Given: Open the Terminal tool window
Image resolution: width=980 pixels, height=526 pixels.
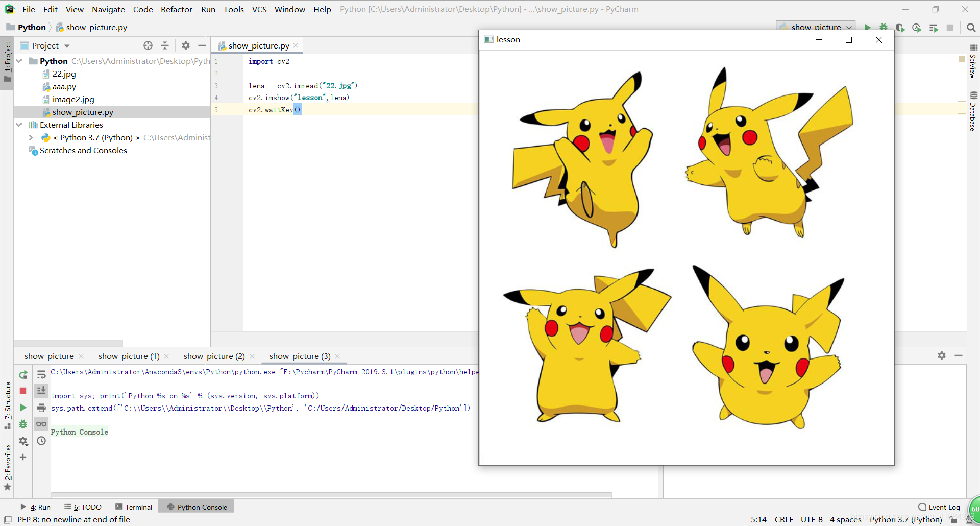Looking at the screenshot, I should point(134,507).
